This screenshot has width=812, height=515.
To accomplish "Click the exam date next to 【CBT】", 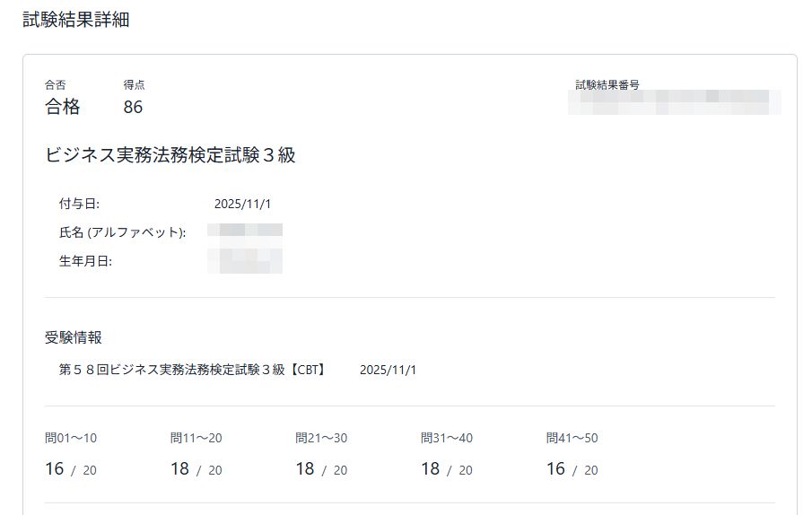I will (x=388, y=370).
